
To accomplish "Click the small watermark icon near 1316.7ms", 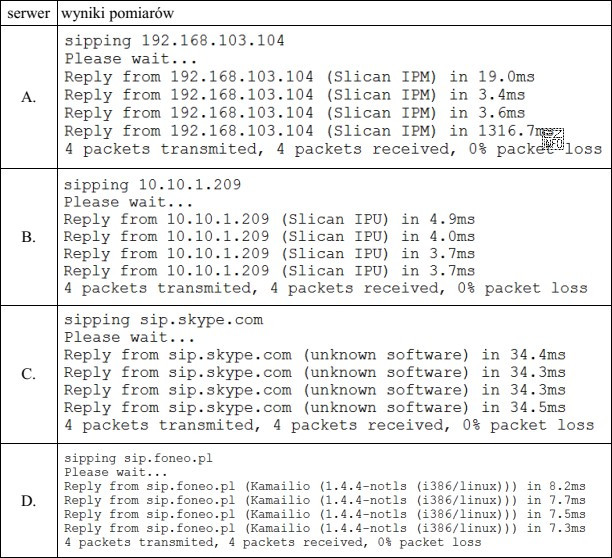I will [553, 139].
